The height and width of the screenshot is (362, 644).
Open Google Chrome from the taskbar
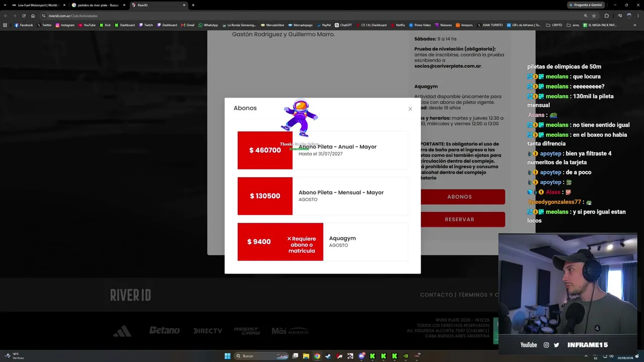pyautogui.click(x=317, y=356)
